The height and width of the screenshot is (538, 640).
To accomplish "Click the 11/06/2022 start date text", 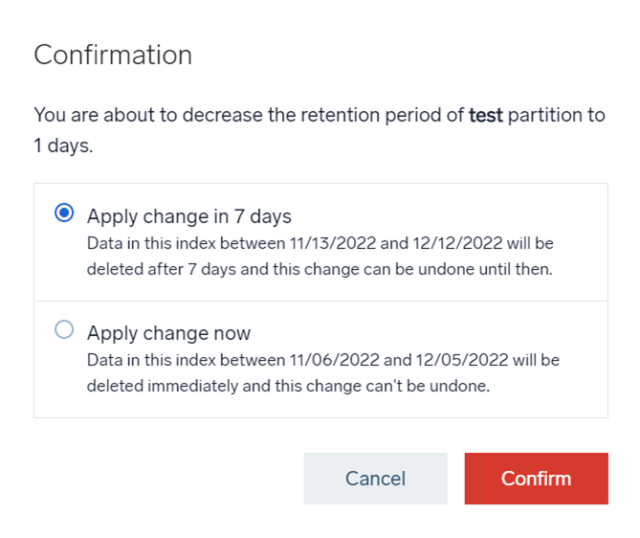I will 334,360.
